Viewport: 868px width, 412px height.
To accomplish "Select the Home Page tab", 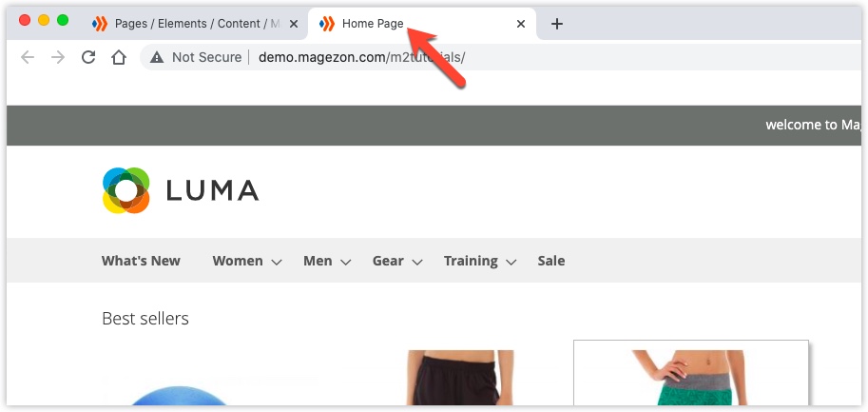I will (422, 24).
